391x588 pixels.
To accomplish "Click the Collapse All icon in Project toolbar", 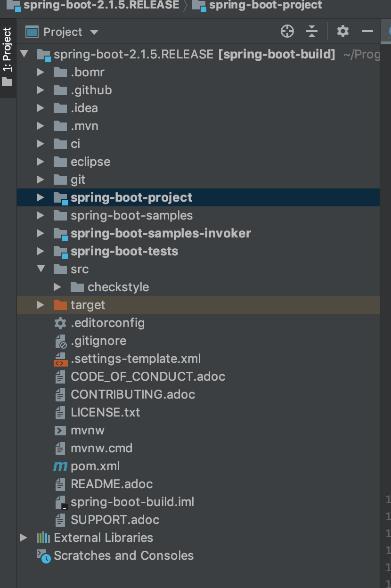I will pos(312,32).
